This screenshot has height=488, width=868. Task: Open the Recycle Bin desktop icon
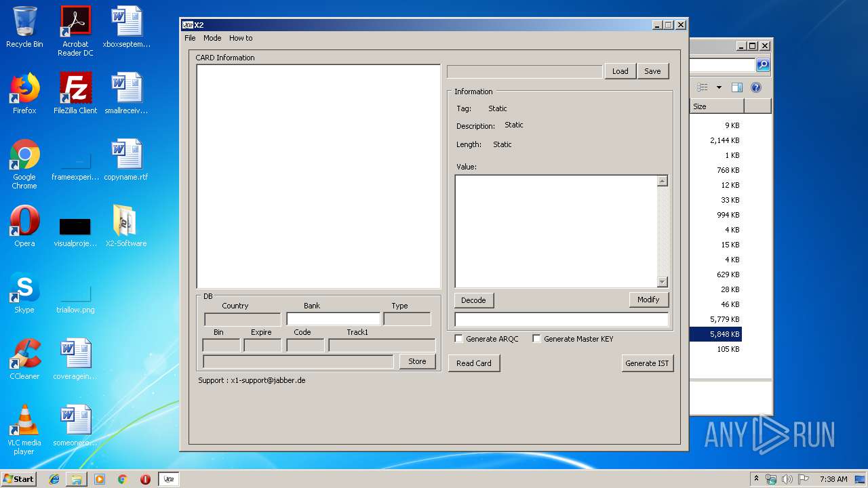click(24, 28)
